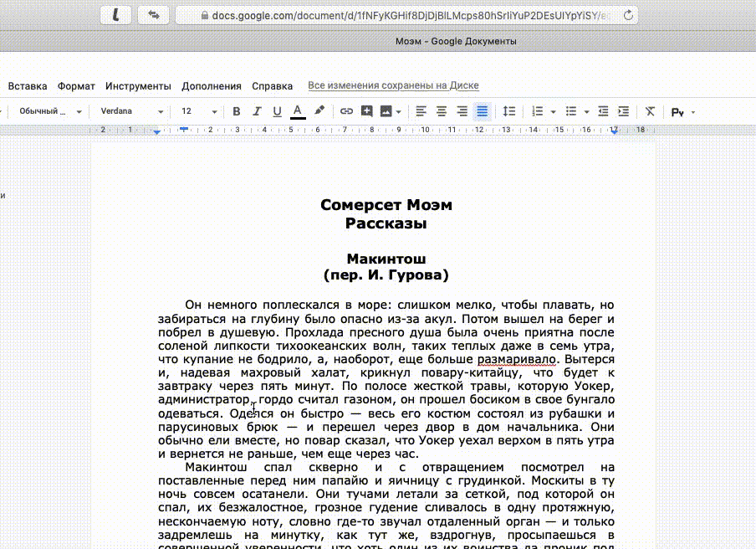
Task: Open the text color picker
Action: [298, 111]
